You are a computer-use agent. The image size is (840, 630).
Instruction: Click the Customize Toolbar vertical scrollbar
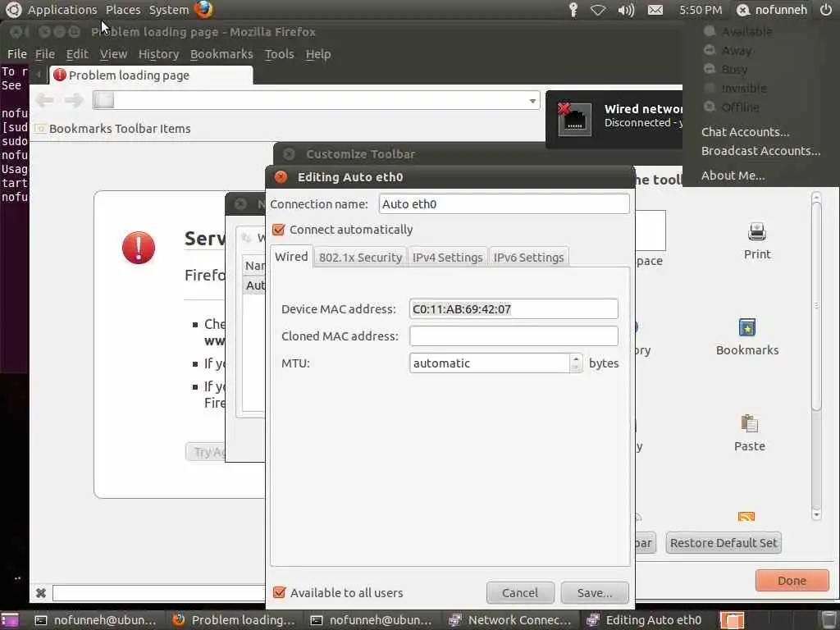816,355
